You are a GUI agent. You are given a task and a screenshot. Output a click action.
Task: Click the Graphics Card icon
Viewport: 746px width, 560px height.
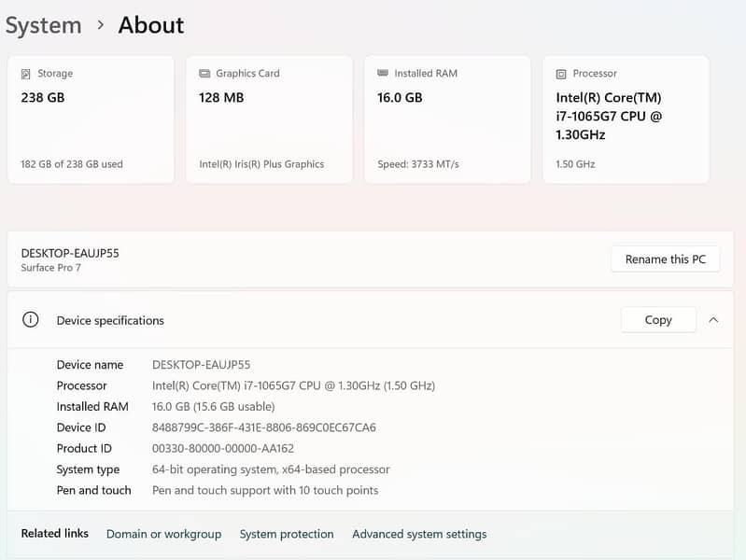click(204, 74)
